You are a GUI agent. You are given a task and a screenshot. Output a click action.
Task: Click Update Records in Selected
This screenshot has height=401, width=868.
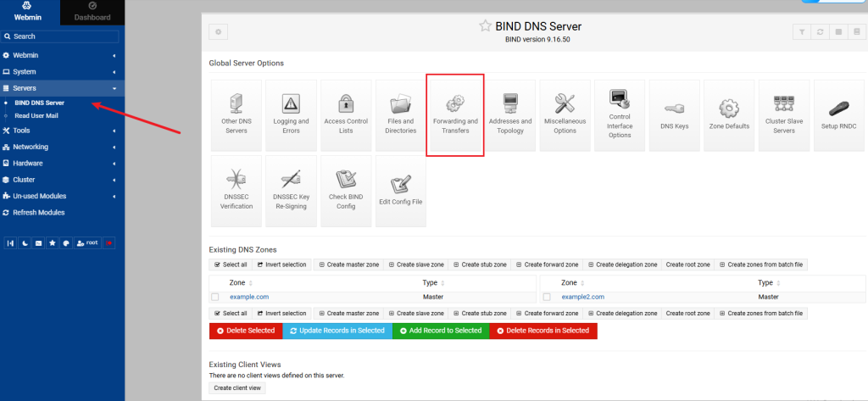337,331
